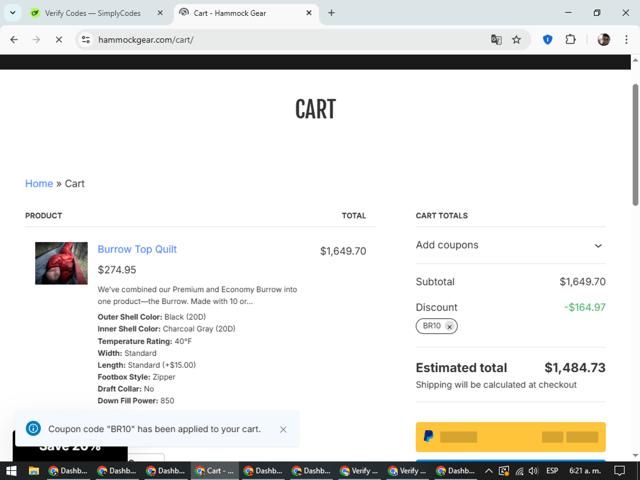Change ESP keyboard language
Image resolution: width=640 pixels, height=480 pixels.
click(552, 471)
